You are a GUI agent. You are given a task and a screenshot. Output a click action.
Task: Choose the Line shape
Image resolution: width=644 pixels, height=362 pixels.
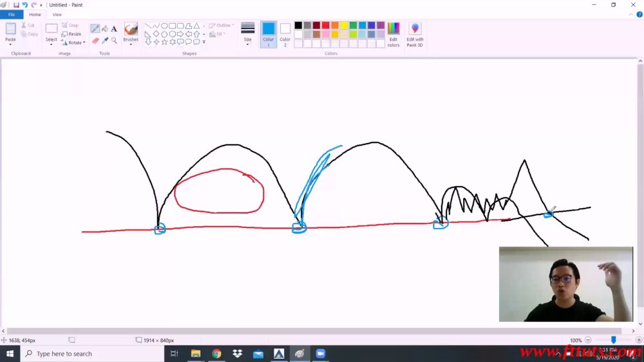pos(148,26)
